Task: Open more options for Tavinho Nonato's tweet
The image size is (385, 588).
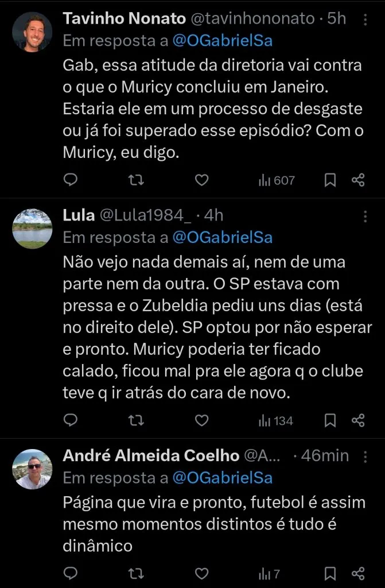Action: 366,20
